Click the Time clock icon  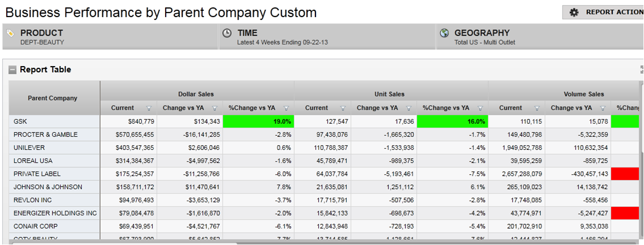click(227, 33)
